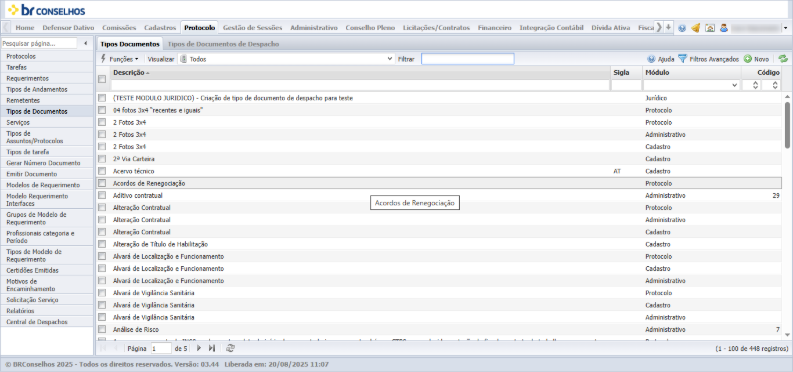
Task: Open the Home module tab
Action: [25, 28]
